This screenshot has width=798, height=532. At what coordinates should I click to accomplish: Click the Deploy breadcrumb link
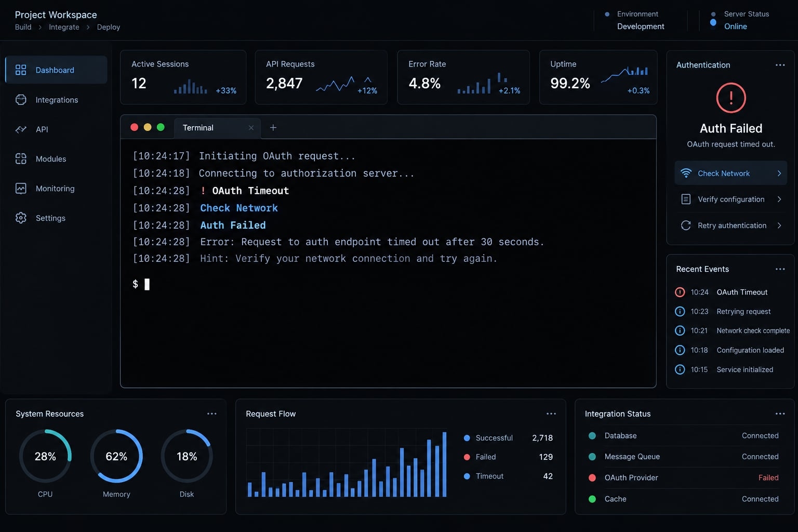point(109,27)
